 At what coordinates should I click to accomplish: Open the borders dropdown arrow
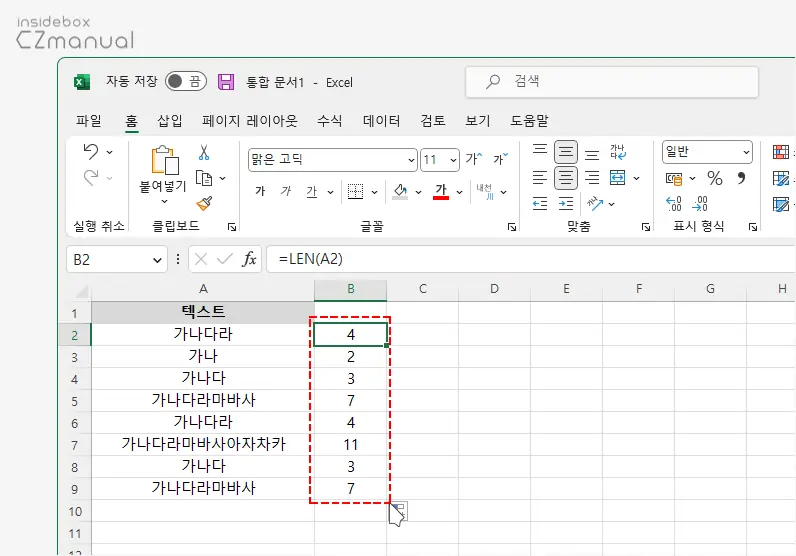[375, 192]
